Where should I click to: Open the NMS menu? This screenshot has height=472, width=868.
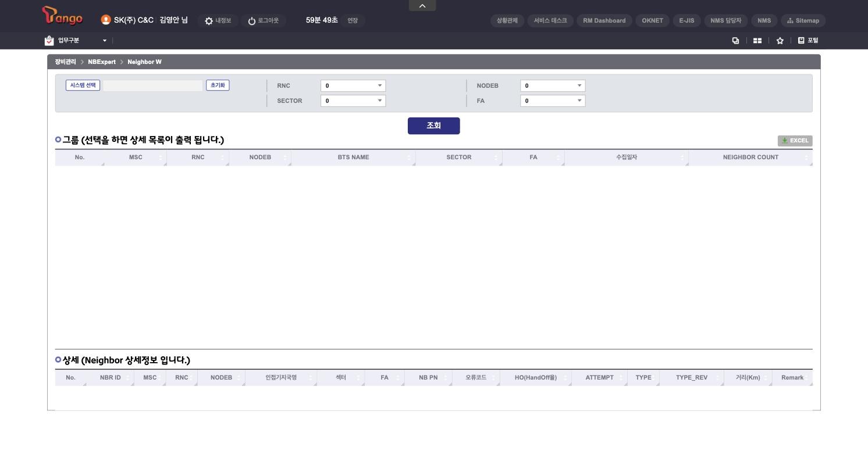click(x=764, y=21)
